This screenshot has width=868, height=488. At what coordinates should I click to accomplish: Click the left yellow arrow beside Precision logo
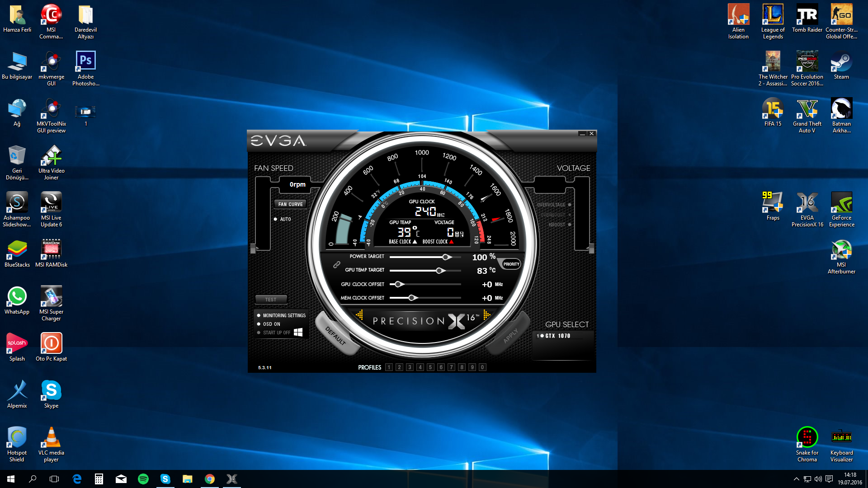(x=360, y=314)
